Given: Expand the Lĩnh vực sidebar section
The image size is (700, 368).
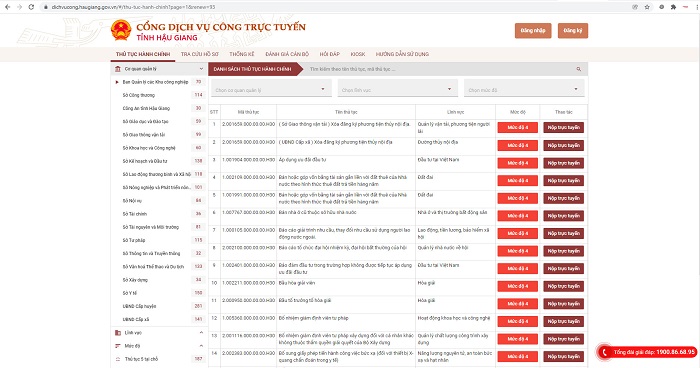Looking at the screenshot, I should (x=158, y=333).
